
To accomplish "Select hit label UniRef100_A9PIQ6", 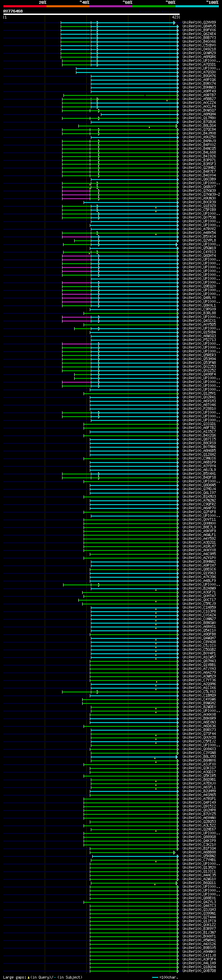I will pyautogui.click(x=199, y=80).
